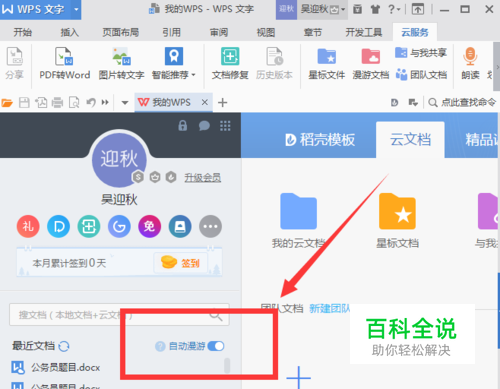Launch the 图片转文字 tool
This screenshot has height=389, width=500.
coord(121,63)
